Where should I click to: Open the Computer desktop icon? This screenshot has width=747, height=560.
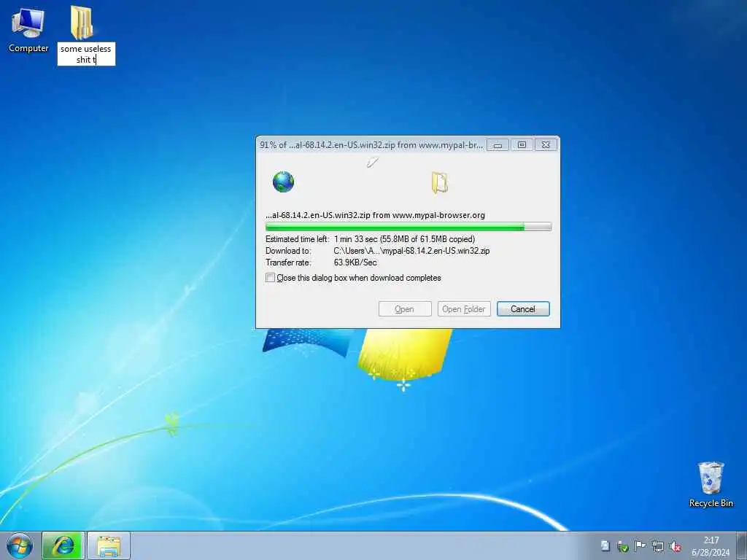pos(28,28)
